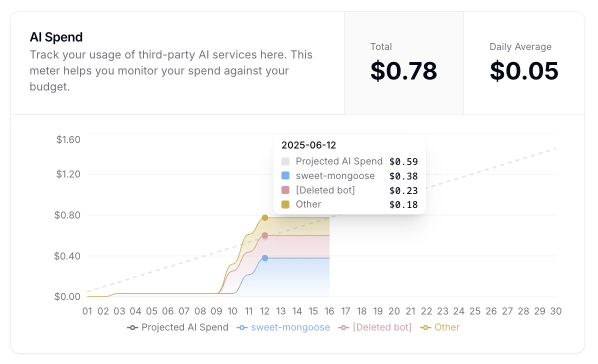Click the Projected AI Spend legend label text

pyautogui.click(x=185, y=327)
